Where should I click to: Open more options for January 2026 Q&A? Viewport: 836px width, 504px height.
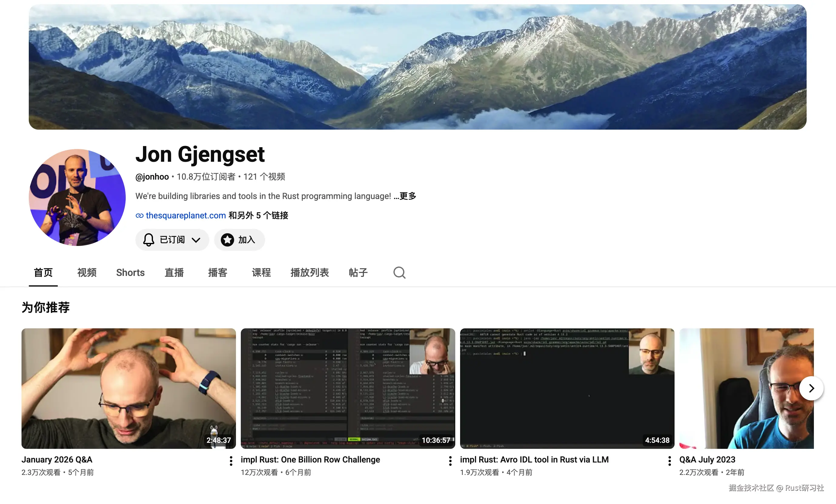231,461
